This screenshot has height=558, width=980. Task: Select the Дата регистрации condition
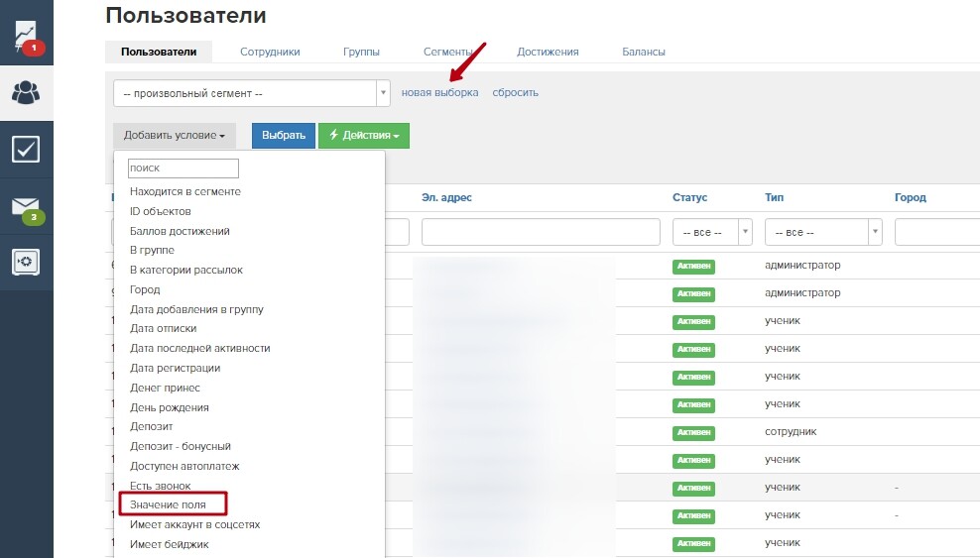click(x=175, y=368)
